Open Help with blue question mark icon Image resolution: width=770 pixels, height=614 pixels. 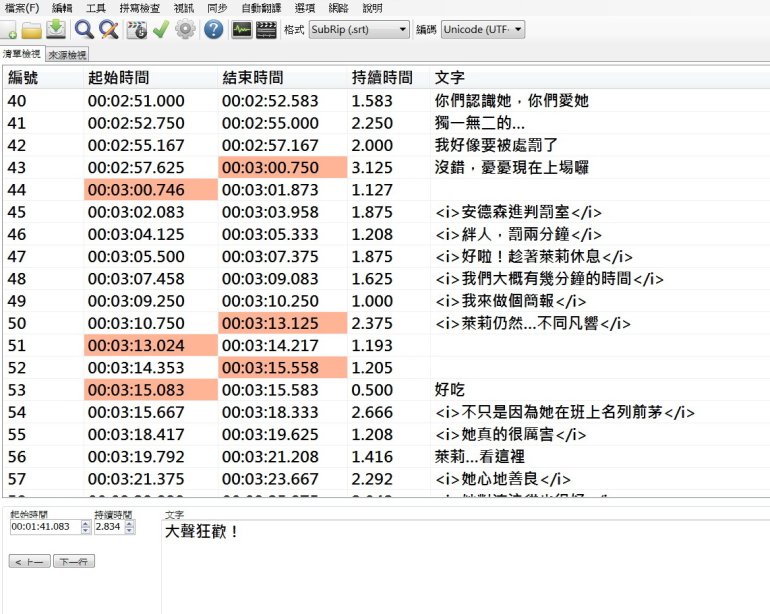coord(213,29)
